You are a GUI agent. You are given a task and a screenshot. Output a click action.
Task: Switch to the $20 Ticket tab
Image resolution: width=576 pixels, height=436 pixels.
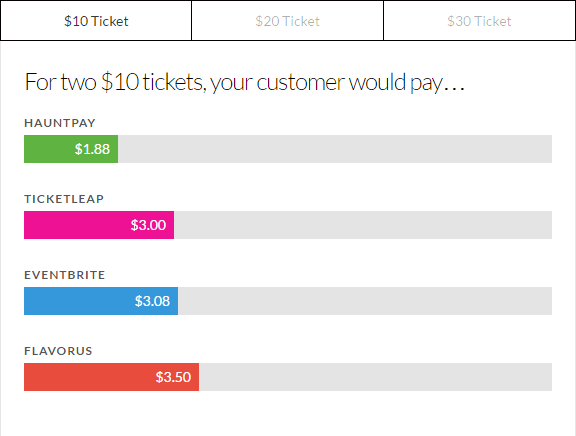click(287, 21)
